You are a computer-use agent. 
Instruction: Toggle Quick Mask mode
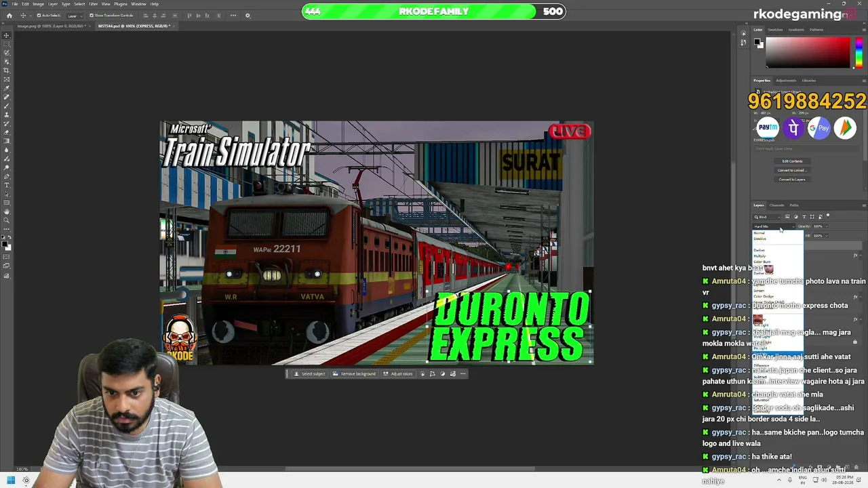7,256
